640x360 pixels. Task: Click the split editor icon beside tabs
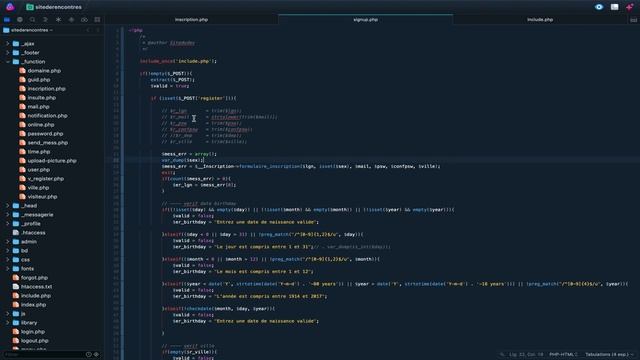coord(633,20)
